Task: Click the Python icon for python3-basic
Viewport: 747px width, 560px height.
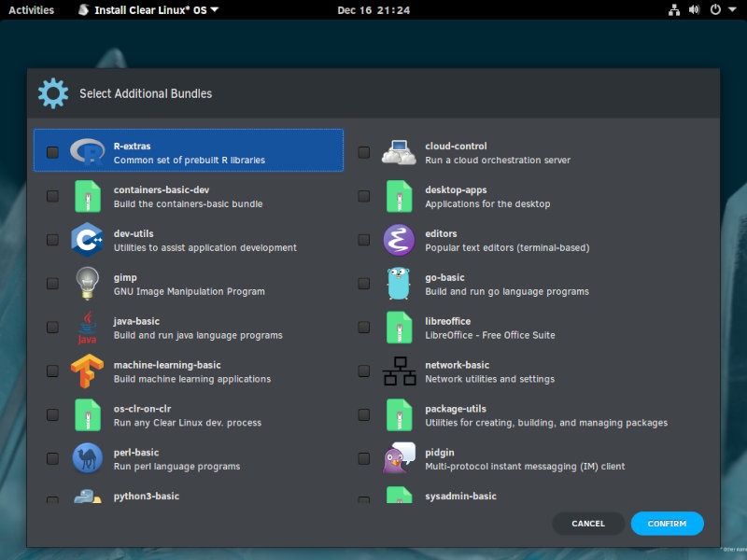Action: pyautogui.click(x=87, y=497)
